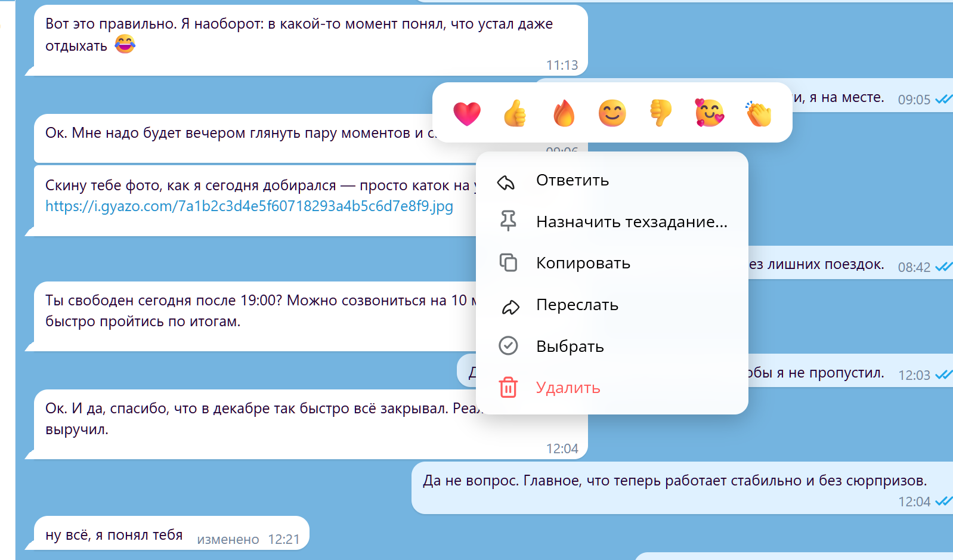Click the trash icon in context menu
This screenshot has width=953, height=560.
pyautogui.click(x=508, y=388)
